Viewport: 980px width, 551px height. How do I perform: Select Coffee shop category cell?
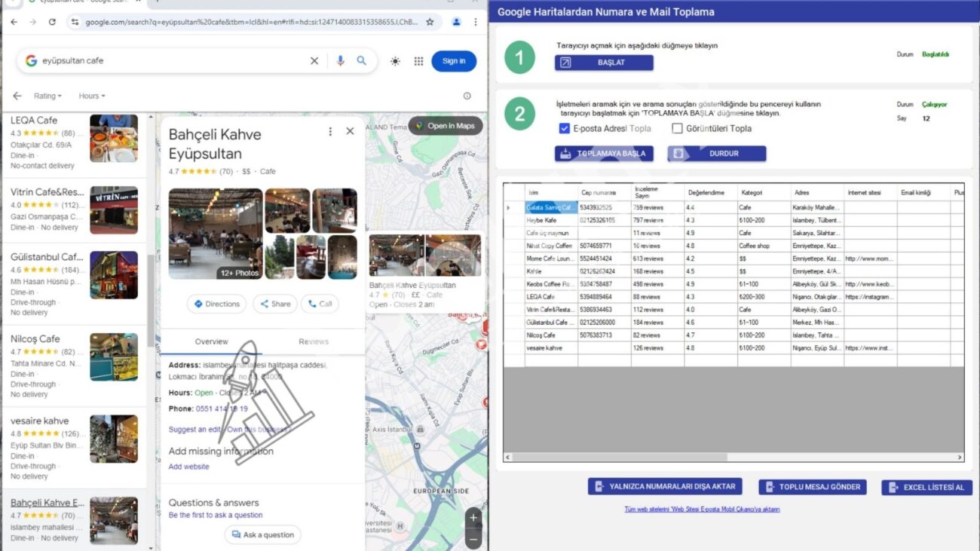point(764,246)
